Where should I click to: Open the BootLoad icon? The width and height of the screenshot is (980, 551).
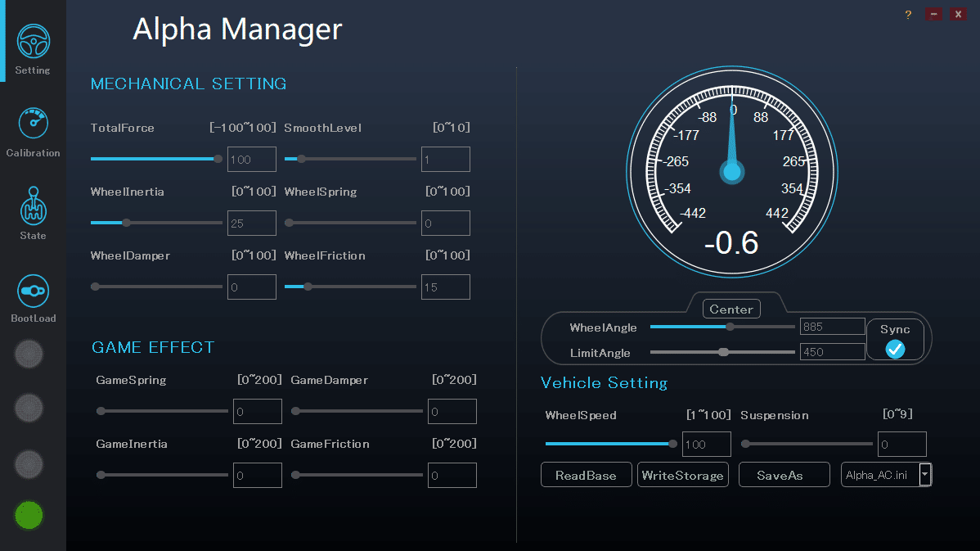tap(33, 291)
